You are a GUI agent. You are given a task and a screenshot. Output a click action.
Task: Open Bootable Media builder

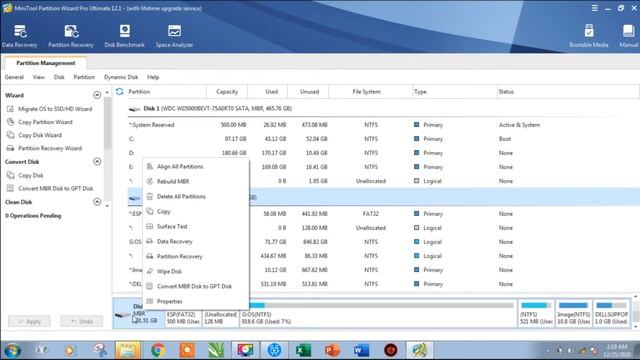click(589, 36)
